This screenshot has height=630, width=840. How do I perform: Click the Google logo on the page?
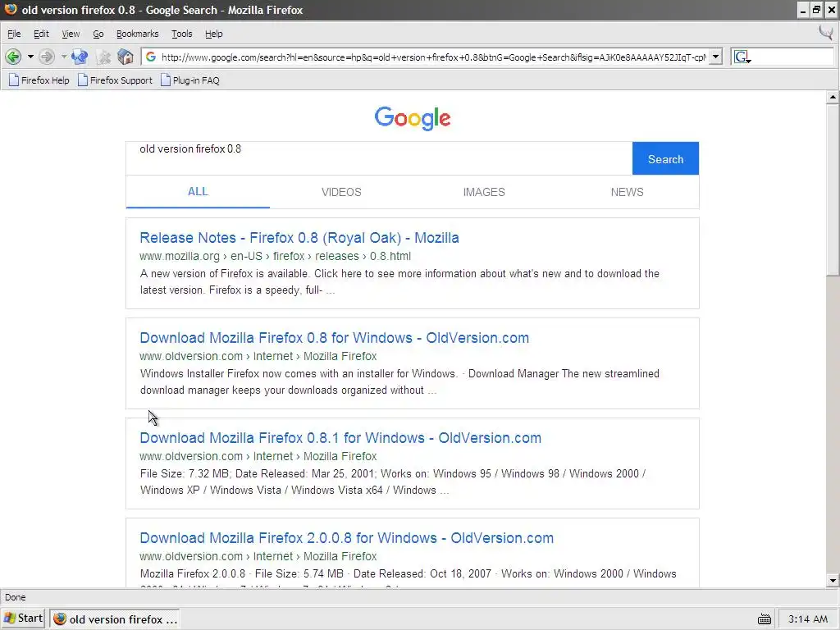(413, 118)
